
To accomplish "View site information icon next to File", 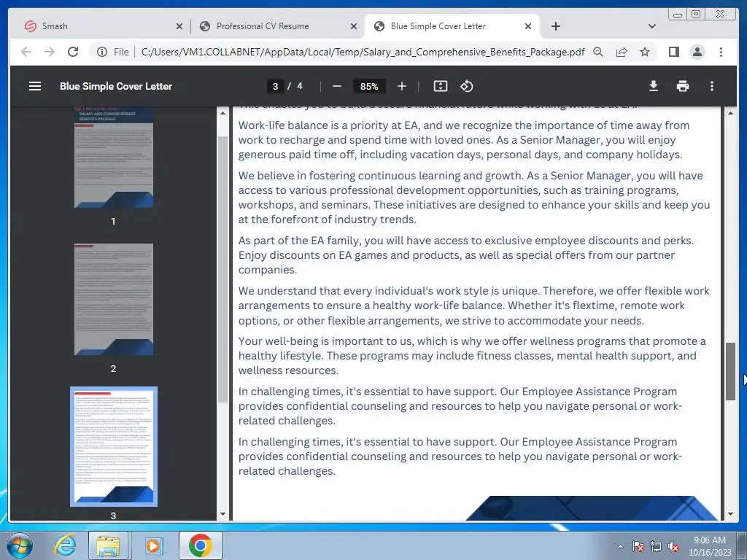I will tap(102, 52).
